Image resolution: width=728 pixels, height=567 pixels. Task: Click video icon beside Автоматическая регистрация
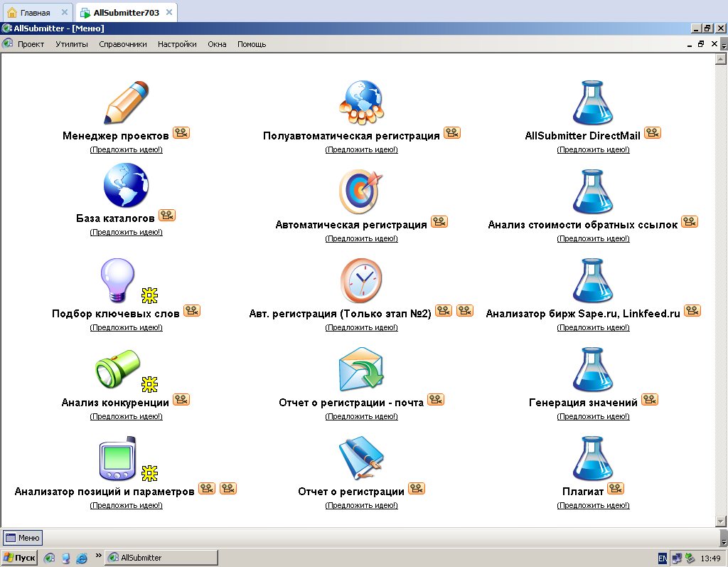[x=439, y=222]
